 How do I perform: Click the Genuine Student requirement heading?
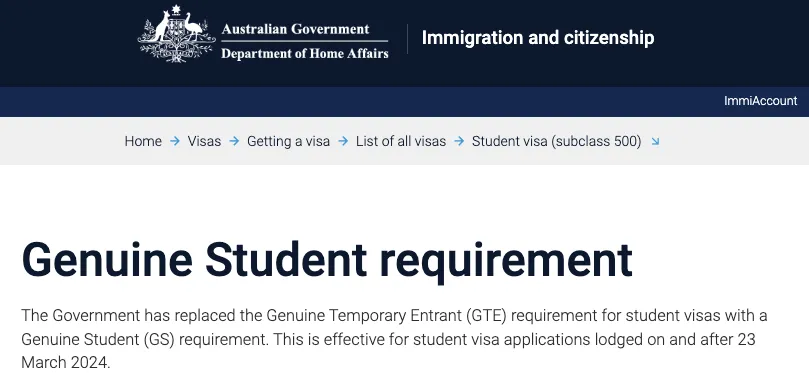[327, 260]
